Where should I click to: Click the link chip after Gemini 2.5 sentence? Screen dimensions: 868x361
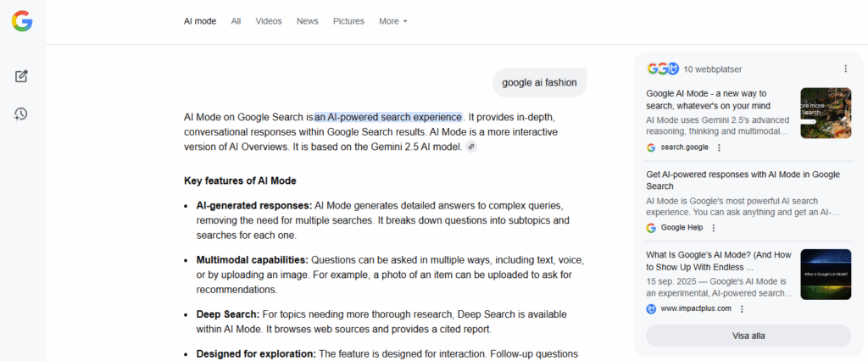[471, 147]
